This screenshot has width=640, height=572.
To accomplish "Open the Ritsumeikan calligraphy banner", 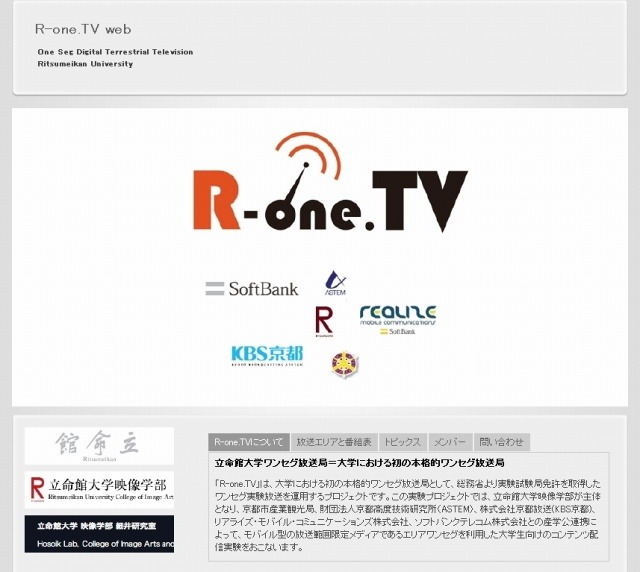I will [x=99, y=446].
